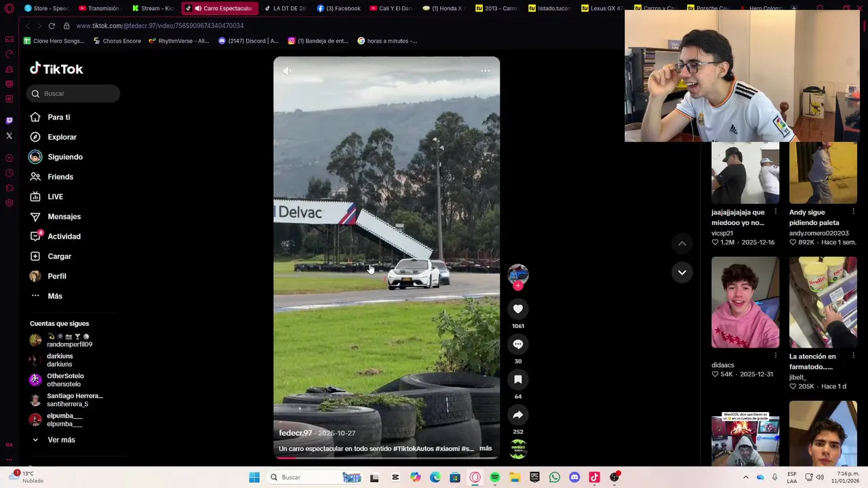Open WhatsApp from the taskbar
Image resolution: width=868 pixels, height=488 pixels.
pos(555,477)
